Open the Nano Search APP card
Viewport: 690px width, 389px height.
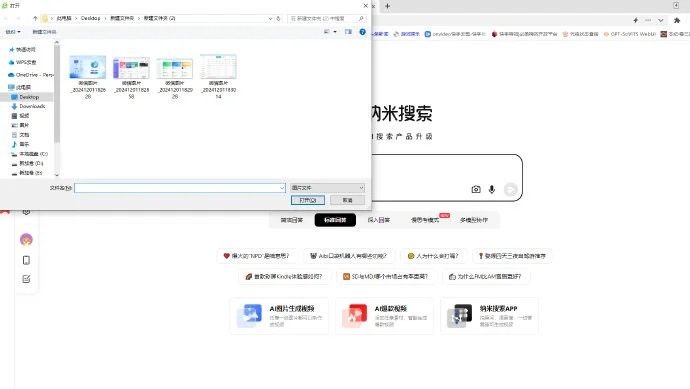pyautogui.click(x=489, y=316)
